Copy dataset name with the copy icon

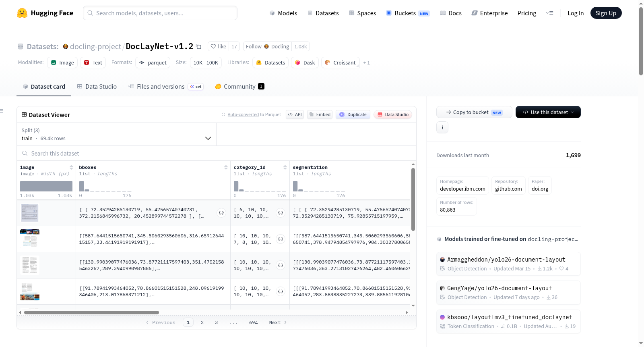pyautogui.click(x=198, y=46)
